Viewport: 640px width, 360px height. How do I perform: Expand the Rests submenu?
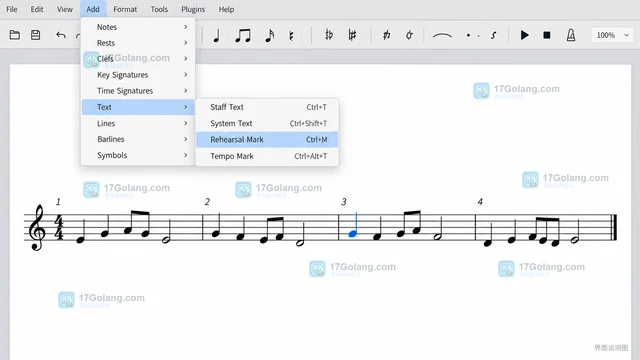(138, 43)
